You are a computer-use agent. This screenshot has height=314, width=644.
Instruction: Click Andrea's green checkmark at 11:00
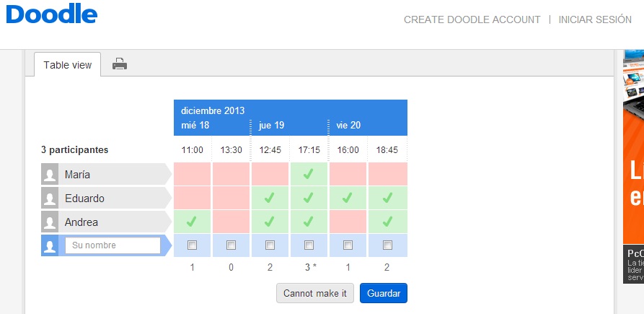[192, 222]
